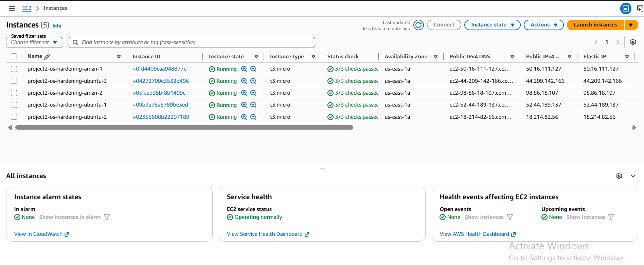Select project2-os-hardening-amzn-1 checkbox
Image resolution: width=644 pixels, height=265 pixels.
(14, 69)
